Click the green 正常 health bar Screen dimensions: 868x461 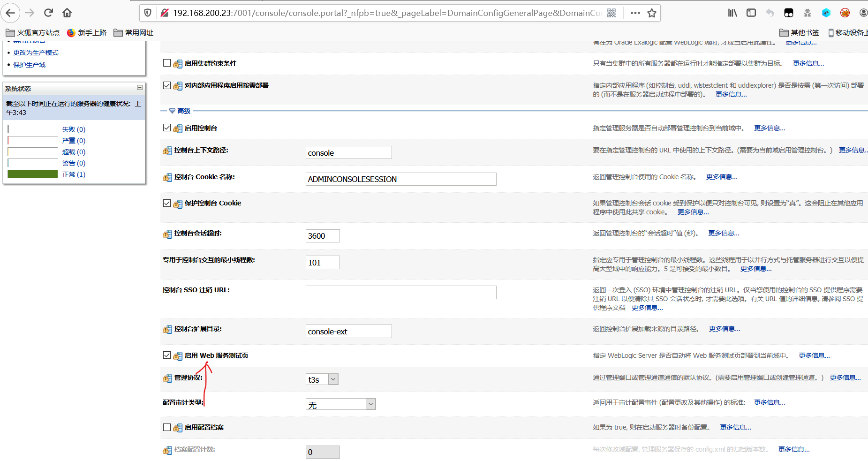(x=33, y=174)
